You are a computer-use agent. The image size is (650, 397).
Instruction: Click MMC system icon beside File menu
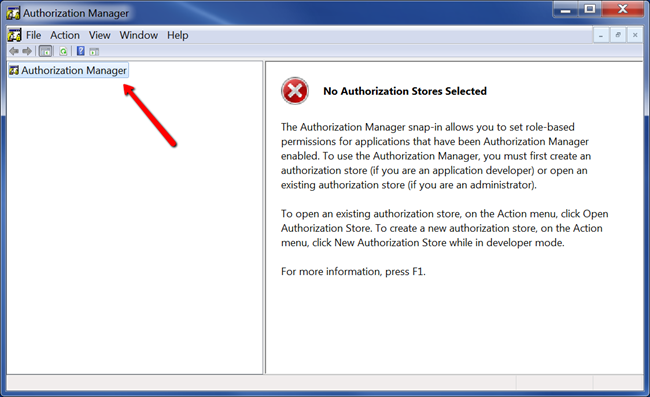click(15, 35)
